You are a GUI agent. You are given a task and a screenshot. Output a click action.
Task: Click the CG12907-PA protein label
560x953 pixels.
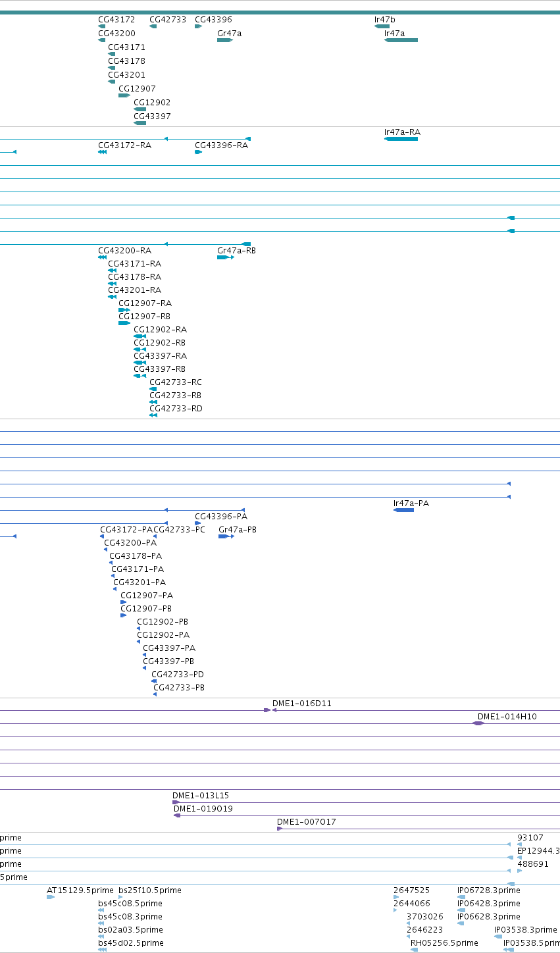pyautogui.click(x=147, y=596)
